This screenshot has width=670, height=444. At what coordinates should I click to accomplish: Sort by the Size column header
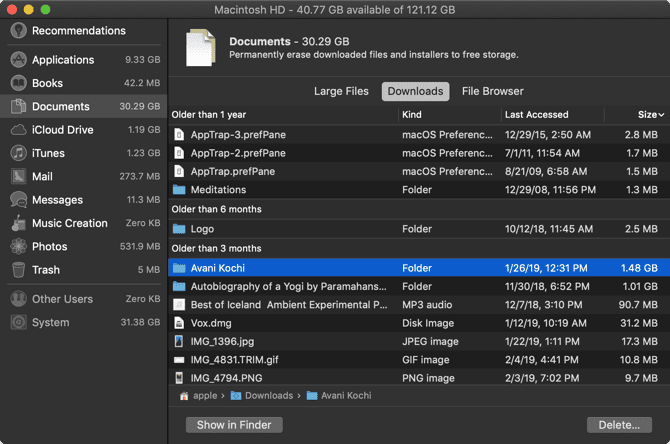pos(651,115)
